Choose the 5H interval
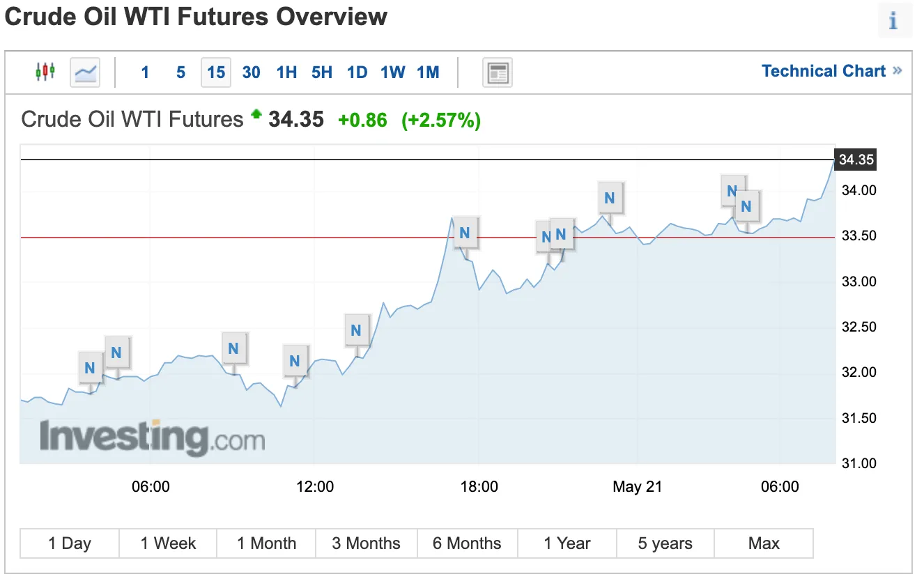This screenshot has width=924, height=581. click(x=322, y=72)
